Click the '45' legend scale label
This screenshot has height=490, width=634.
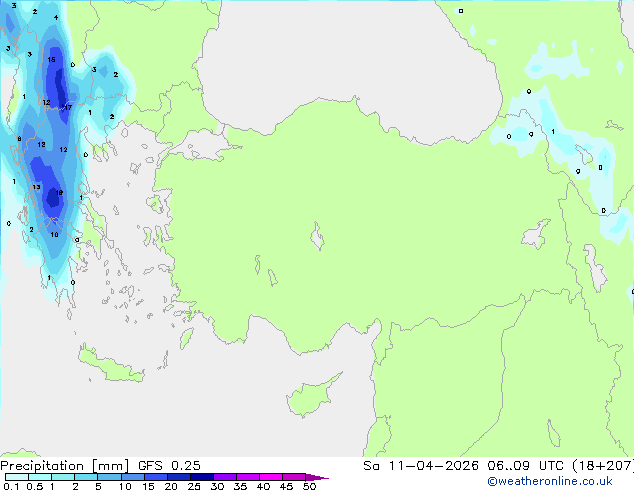pyautogui.click(x=287, y=486)
